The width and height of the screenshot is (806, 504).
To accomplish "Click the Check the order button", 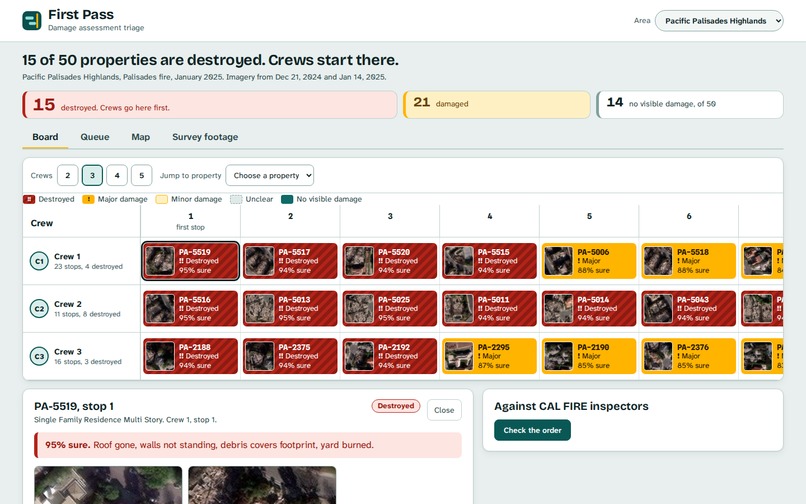I will (532, 430).
